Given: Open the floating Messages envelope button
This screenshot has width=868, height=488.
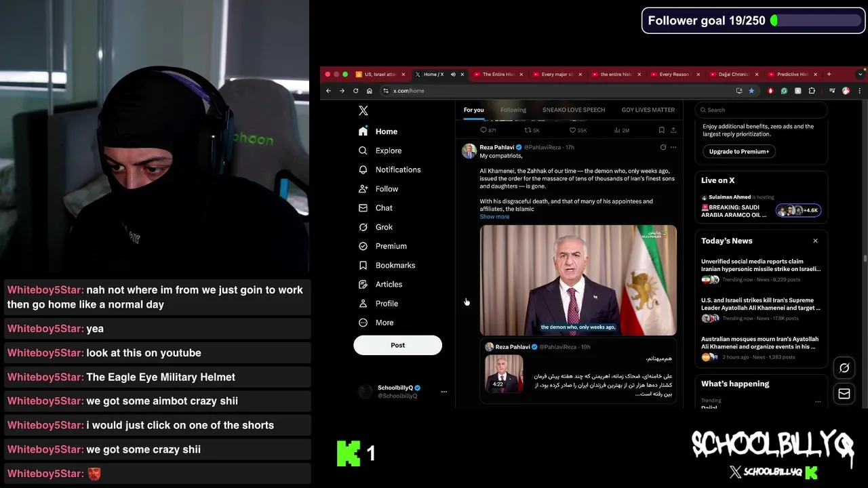Looking at the screenshot, I should 844,394.
